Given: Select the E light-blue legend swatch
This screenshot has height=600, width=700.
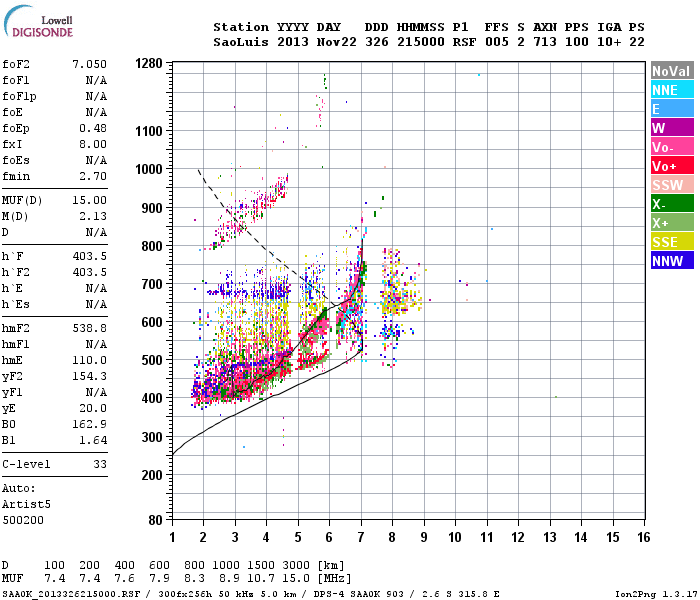Looking at the screenshot, I should (672, 109).
